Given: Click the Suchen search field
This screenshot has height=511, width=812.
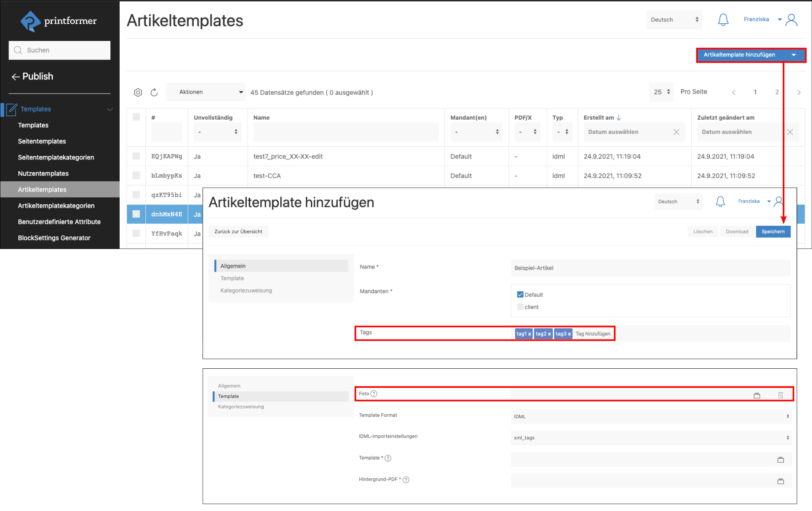Looking at the screenshot, I should tap(60, 50).
